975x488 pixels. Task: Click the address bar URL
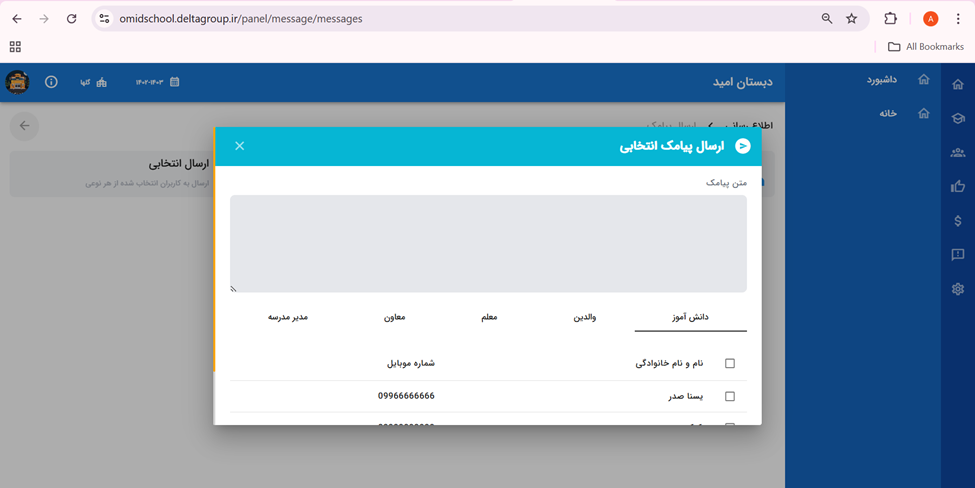[x=241, y=19]
